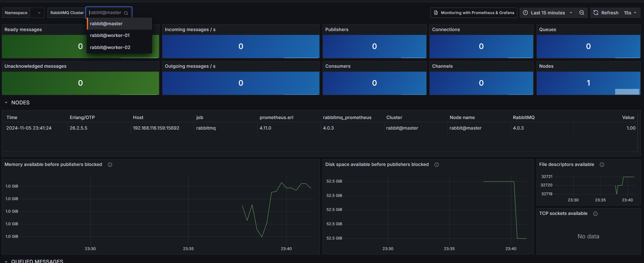The height and width of the screenshot is (263, 644).
Task: Click the Nodes stat panel title
Action: [x=546, y=66]
